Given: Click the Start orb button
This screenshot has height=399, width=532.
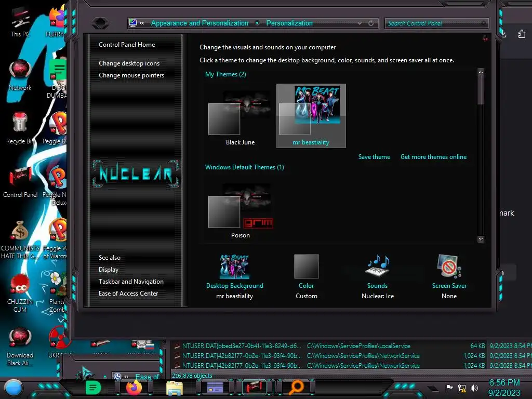Looking at the screenshot, I should 14,388.
